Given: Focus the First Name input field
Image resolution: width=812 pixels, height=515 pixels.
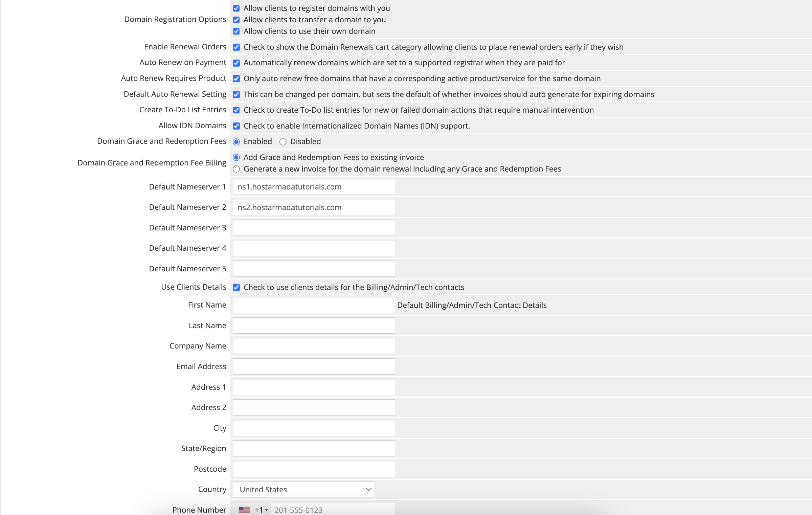Looking at the screenshot, I should click(313, 305).
